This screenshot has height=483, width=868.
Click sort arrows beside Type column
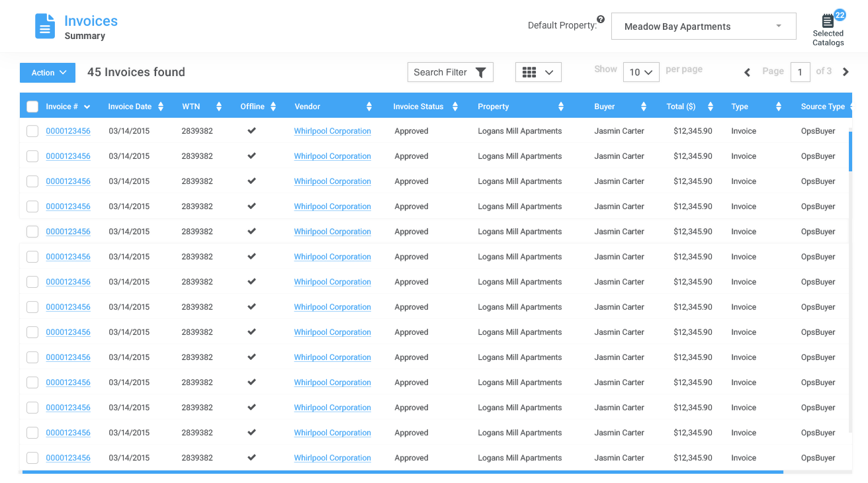(779, 107)
